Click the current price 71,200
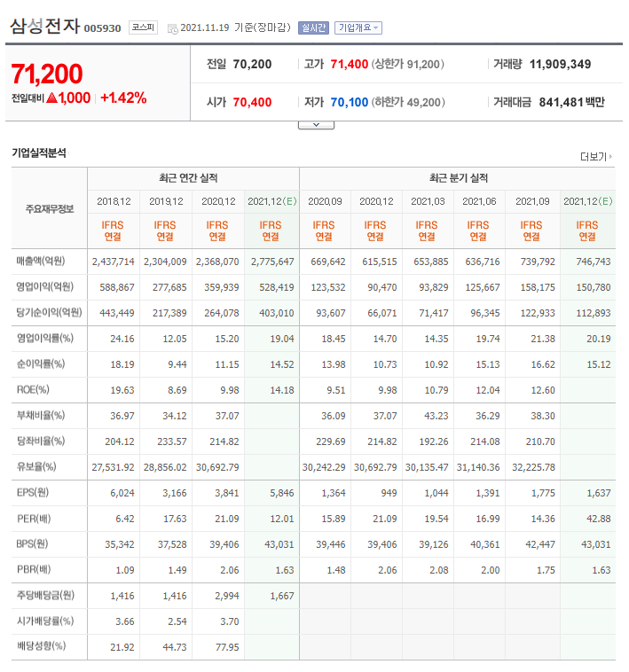This screenshot has height=672, width=629. [47, 74]
